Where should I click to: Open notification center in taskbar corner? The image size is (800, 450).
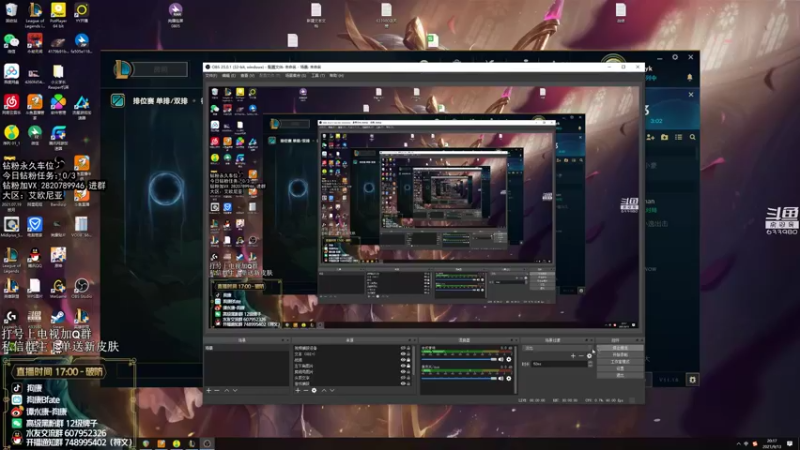click(790, 443)
